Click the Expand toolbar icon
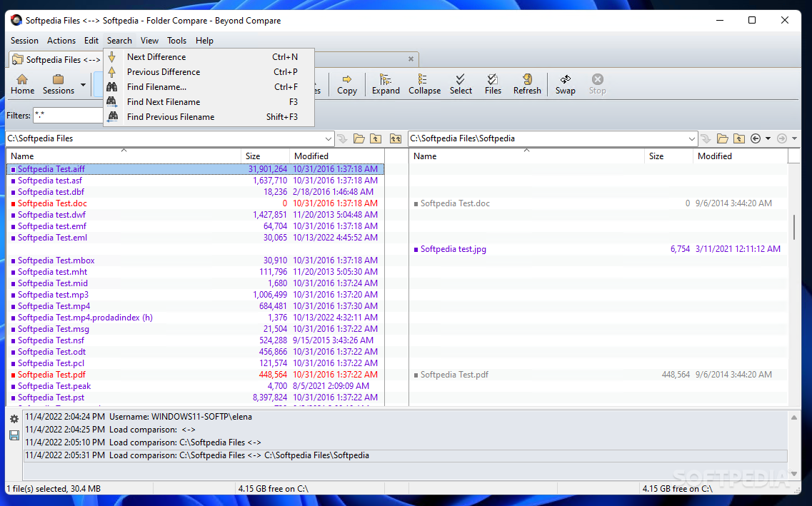 pos(386,84)
